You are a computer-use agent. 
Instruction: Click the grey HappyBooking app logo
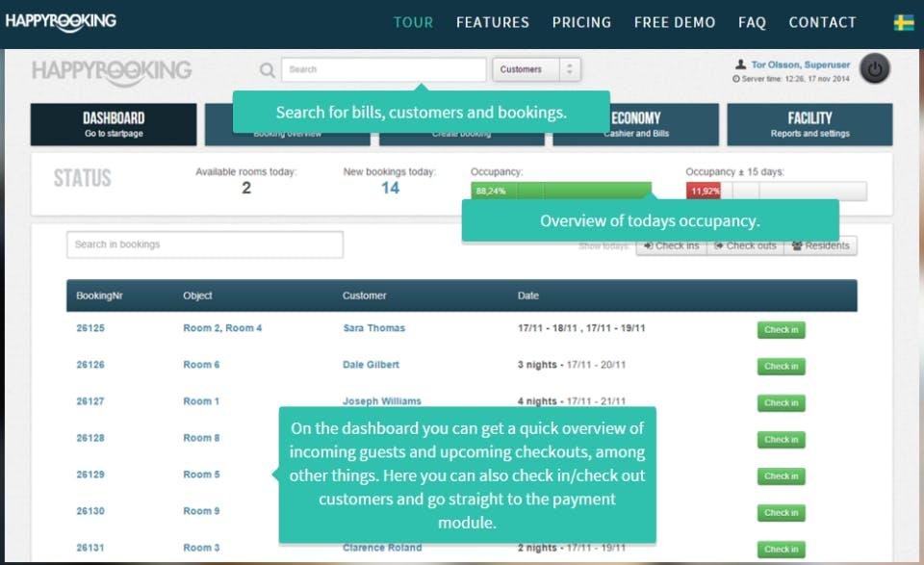(x=112, y=72)
